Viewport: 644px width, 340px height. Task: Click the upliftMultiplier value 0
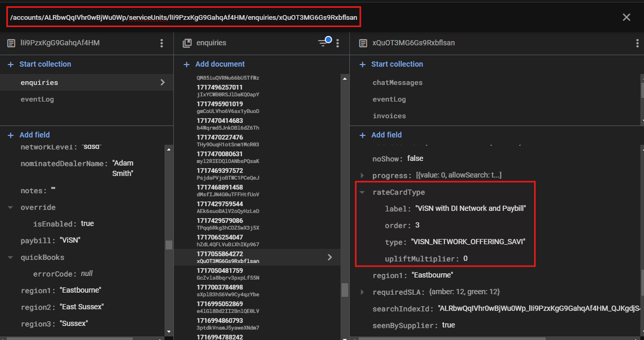pyautogui.click(x=465, y=259)
